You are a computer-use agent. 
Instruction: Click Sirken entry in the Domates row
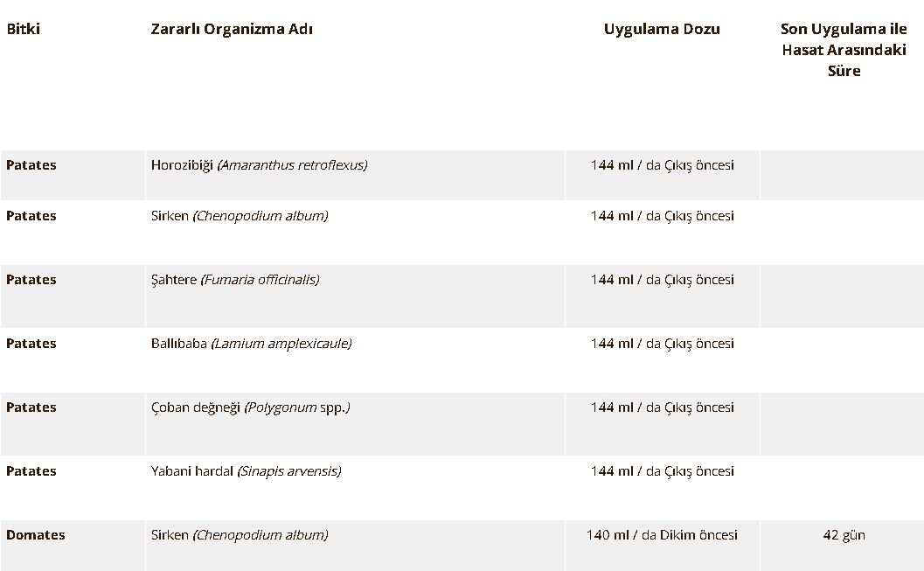[x=240, y=535]
